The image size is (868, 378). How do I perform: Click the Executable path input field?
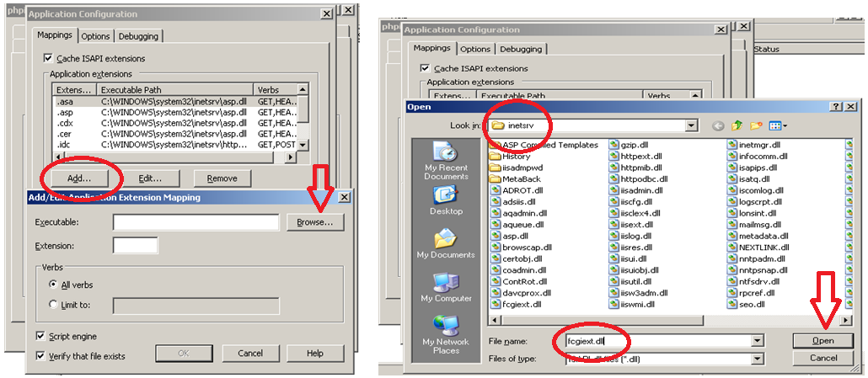[196, 222]
